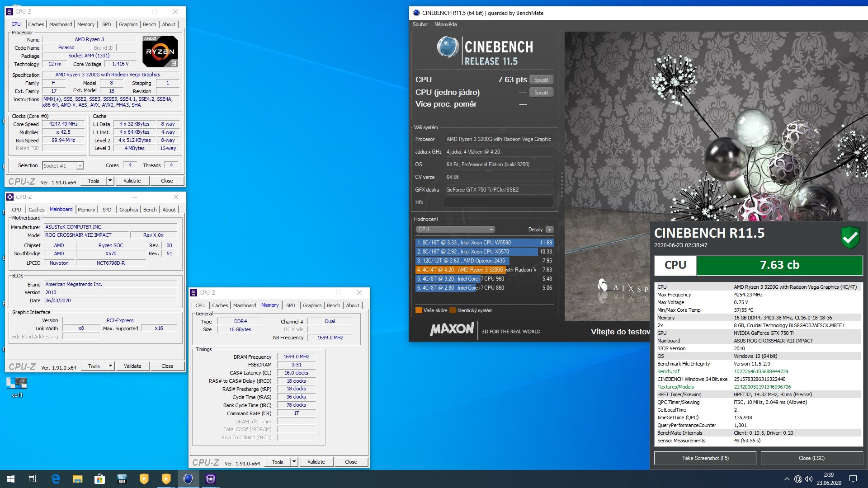
Task: Click the green BenchMate verification checkmark
Action: coord(850,237)
